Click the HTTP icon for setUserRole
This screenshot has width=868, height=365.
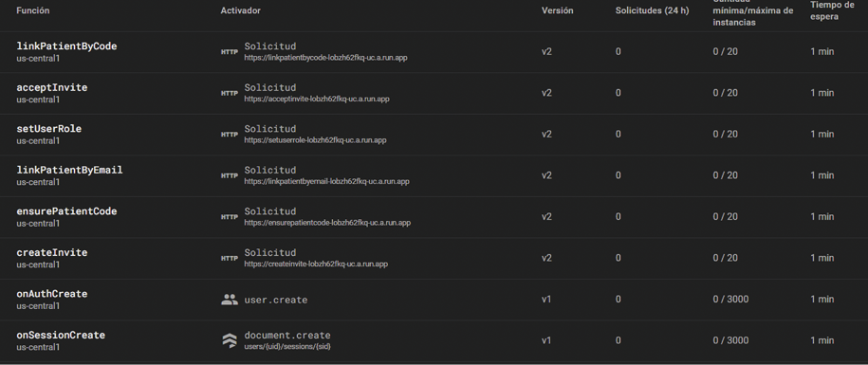pos(230,135)
